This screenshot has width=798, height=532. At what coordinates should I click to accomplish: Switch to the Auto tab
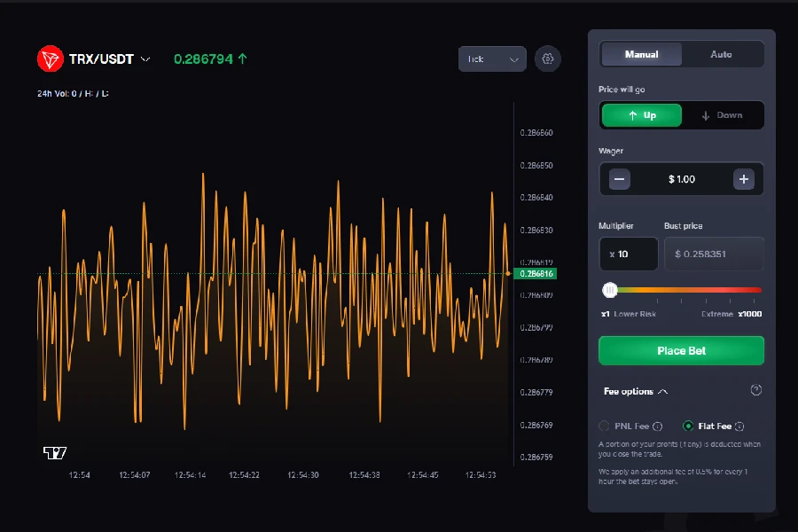click(721, 54)
